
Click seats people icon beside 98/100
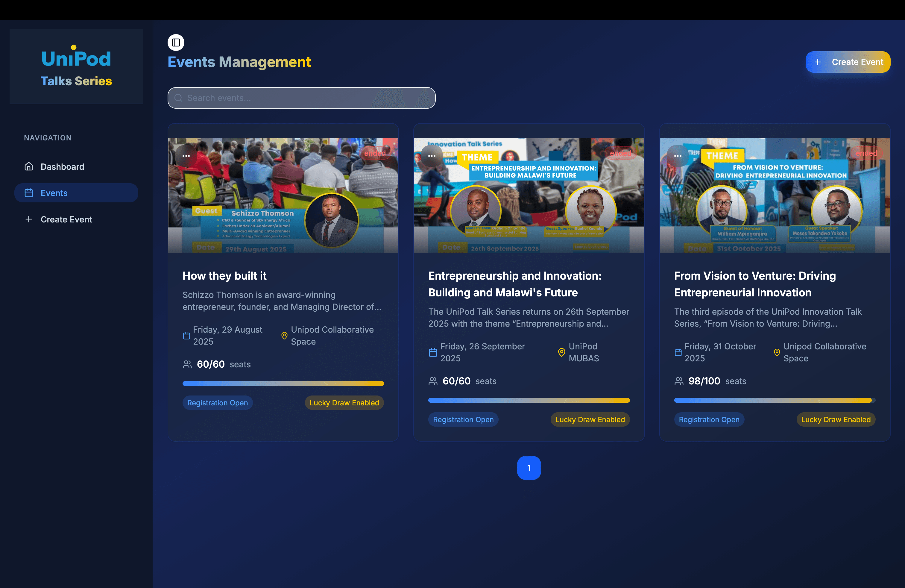coord(679,381)
